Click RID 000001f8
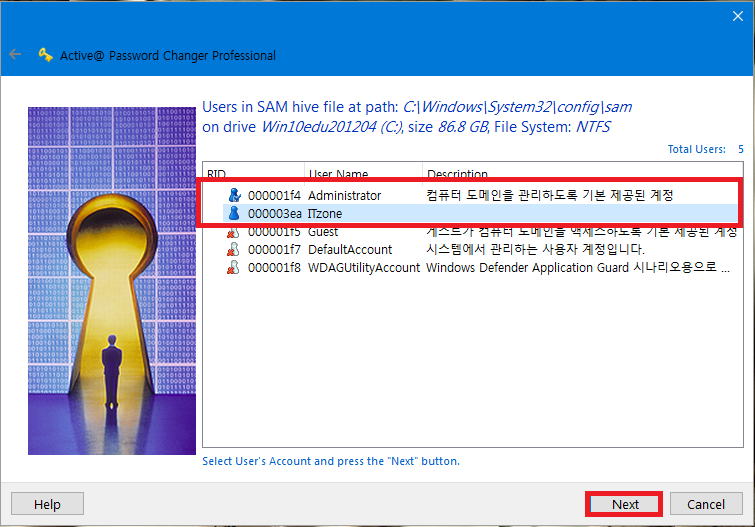This screenshot has height=527, width=755. [274, 268]
